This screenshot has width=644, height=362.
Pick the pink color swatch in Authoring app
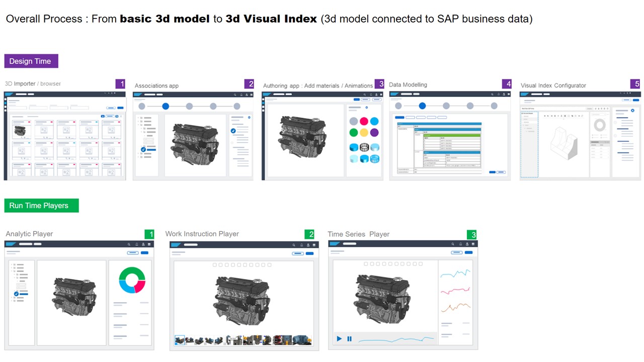tap(364, 121)
